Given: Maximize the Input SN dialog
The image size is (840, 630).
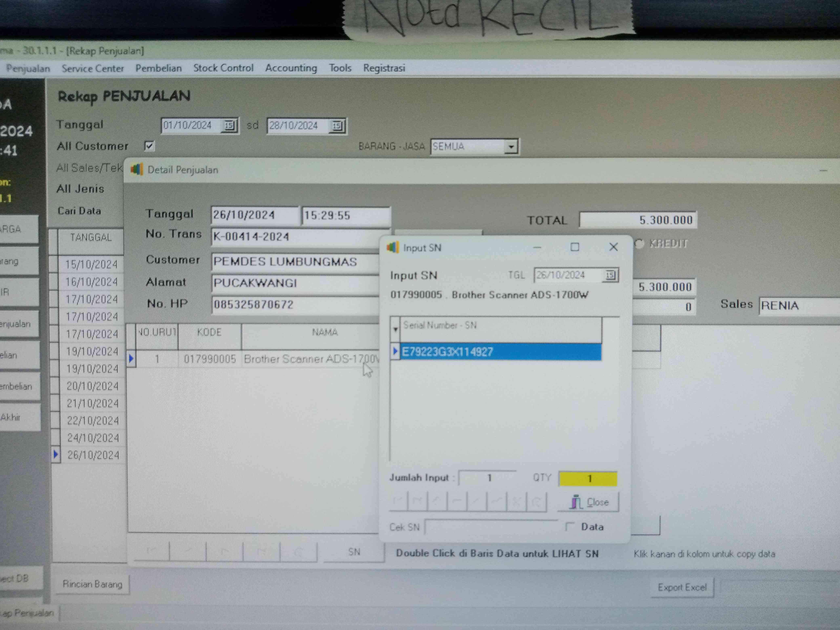Looking at the screenshot, I should pyautogui.click(x=574, y=247).
